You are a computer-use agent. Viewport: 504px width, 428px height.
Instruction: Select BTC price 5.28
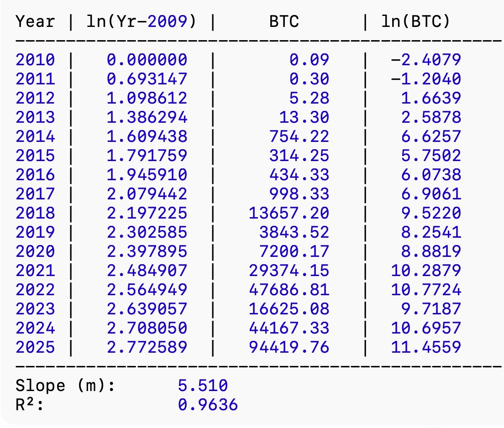pyautogui.click(x=309, y=98)
